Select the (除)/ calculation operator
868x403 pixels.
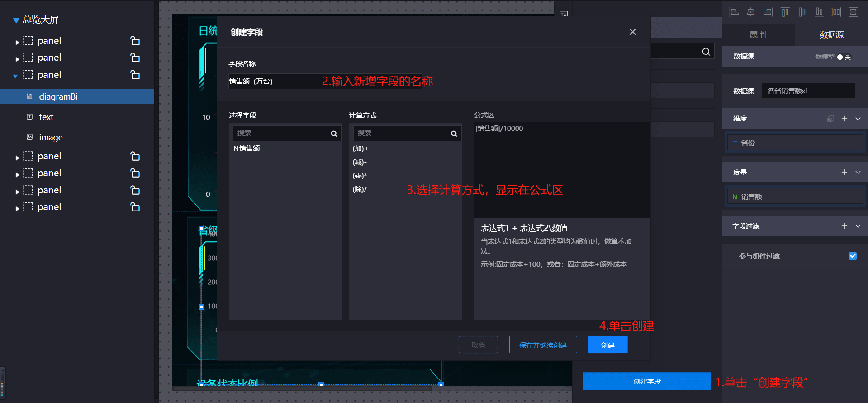point(360,189)
